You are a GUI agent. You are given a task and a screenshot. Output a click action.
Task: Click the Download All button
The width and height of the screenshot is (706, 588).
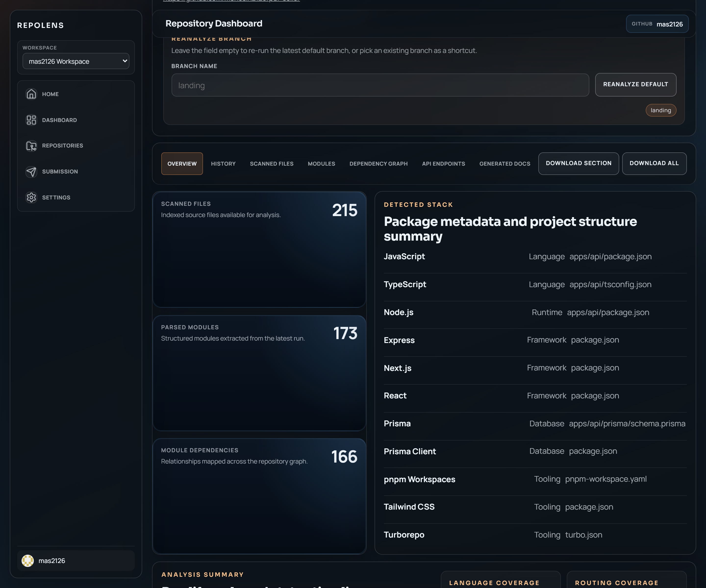(654, 163)
